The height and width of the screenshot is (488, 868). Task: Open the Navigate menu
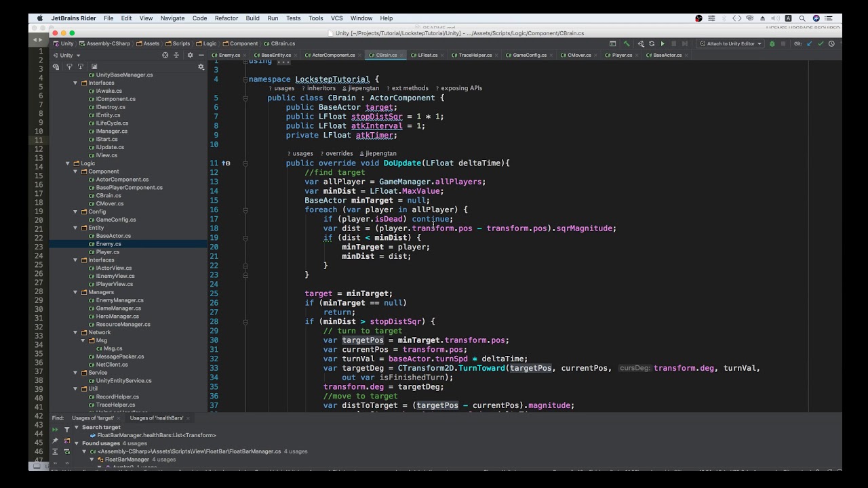pos(172,18)
